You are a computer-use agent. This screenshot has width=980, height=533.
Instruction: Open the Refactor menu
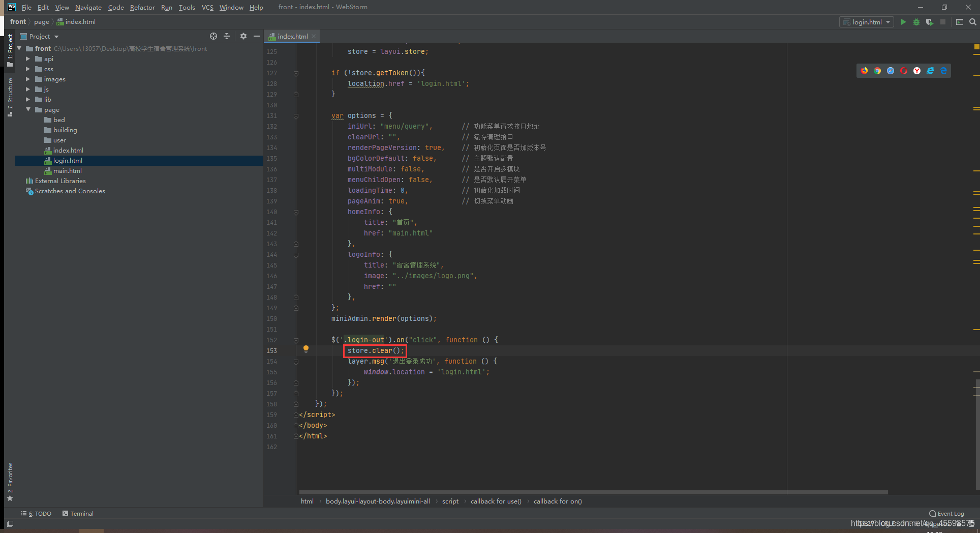pos(142,7)
